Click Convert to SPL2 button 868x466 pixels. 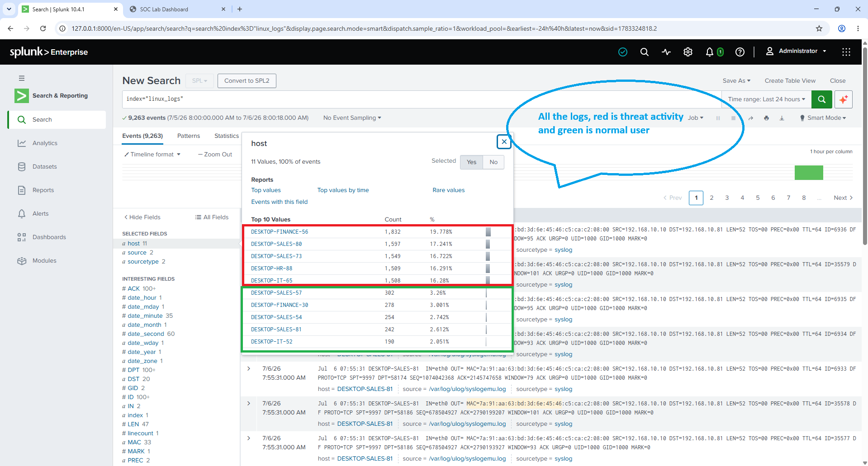247,81
